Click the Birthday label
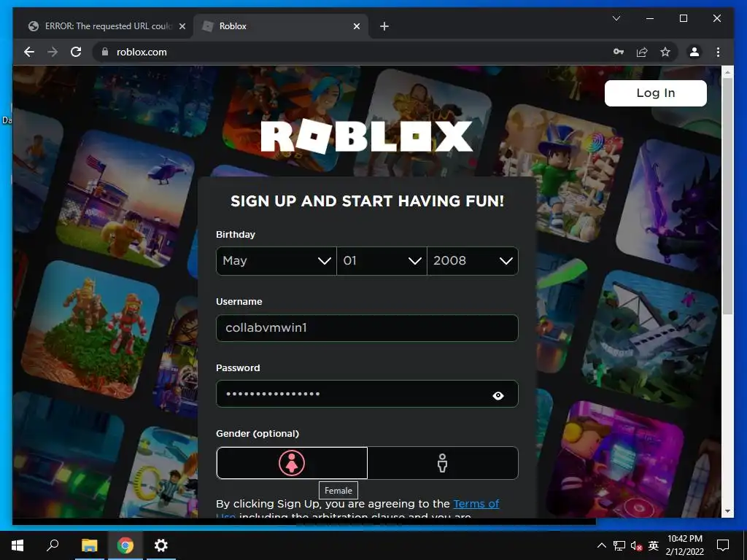The height and width of the screenshot is (560, 747). pyautogui.click(x=236, y=234)
